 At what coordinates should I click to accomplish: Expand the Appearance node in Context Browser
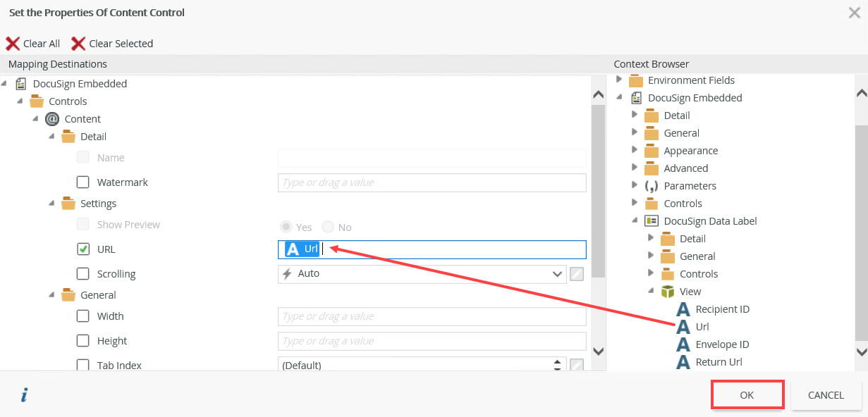635,149
